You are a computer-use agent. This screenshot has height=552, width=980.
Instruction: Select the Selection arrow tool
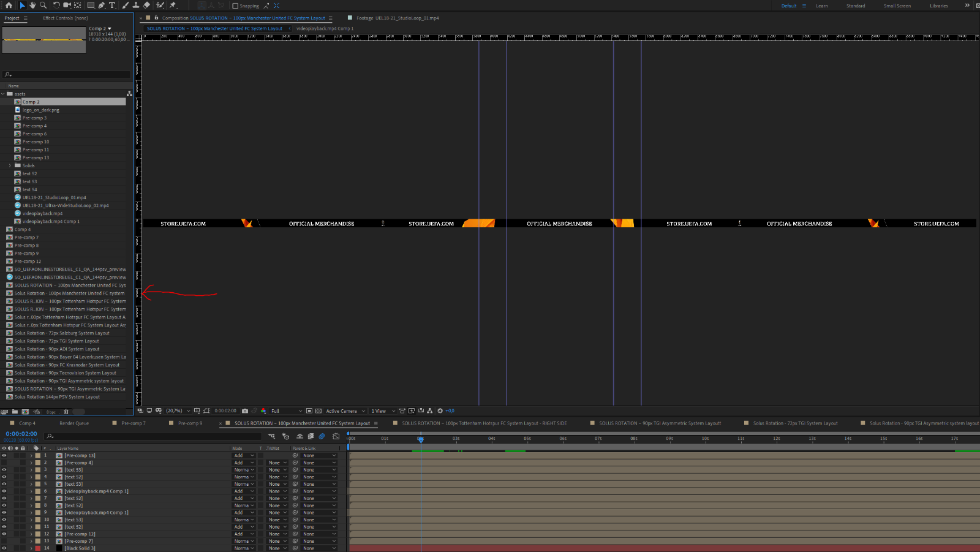(22, 5)
